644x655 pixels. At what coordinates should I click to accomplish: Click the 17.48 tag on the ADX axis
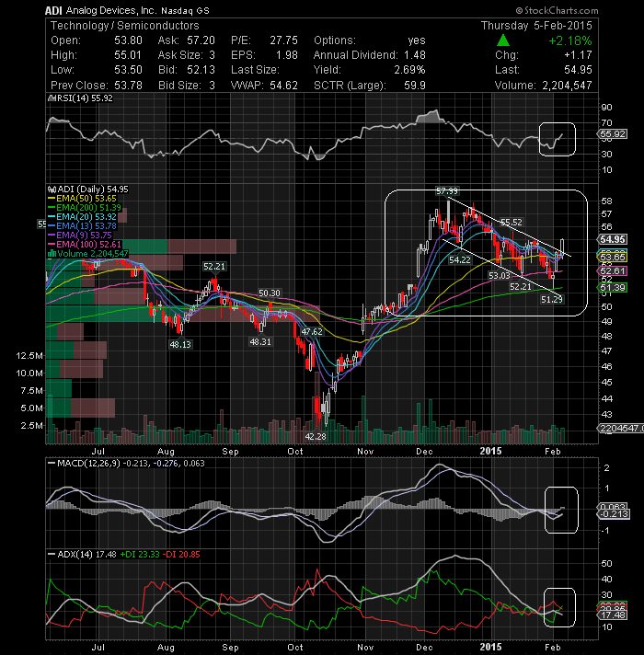613,615
